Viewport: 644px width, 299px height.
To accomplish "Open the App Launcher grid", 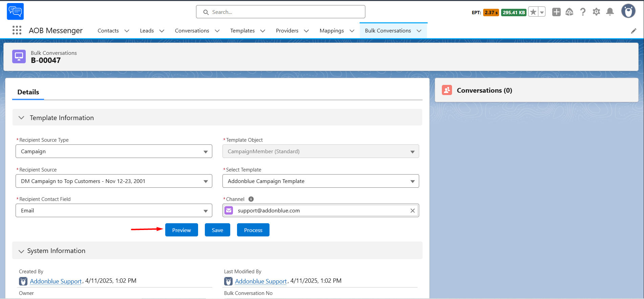I will [17, 30].
